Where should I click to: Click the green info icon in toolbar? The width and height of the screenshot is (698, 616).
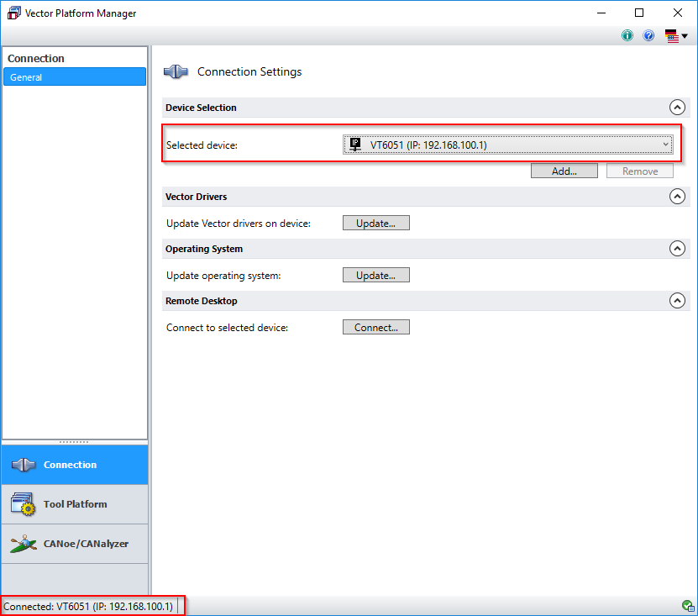(627, 35)
